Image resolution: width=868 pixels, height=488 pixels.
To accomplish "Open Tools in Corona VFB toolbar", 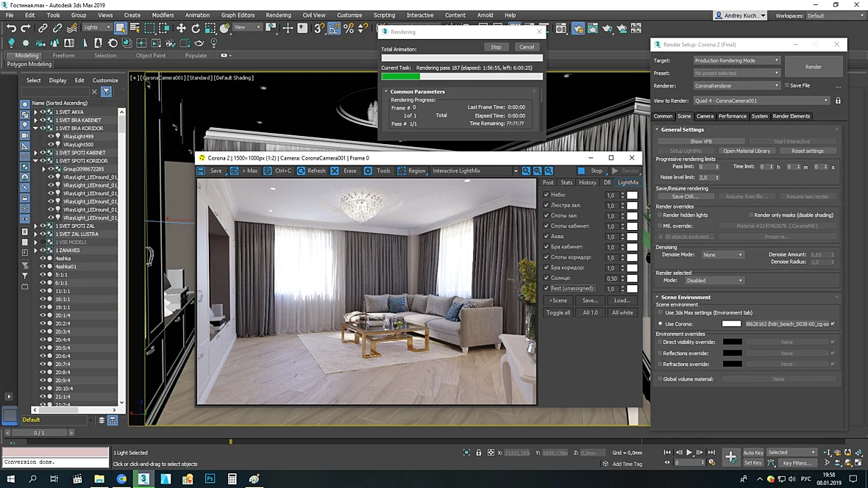I will pos(377,171).
